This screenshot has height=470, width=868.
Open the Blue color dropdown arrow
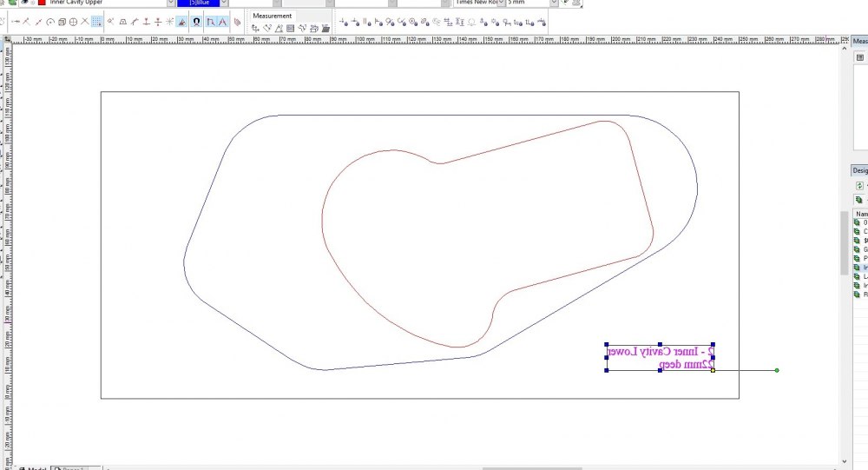pyautogui.click(x=224, y=3)
